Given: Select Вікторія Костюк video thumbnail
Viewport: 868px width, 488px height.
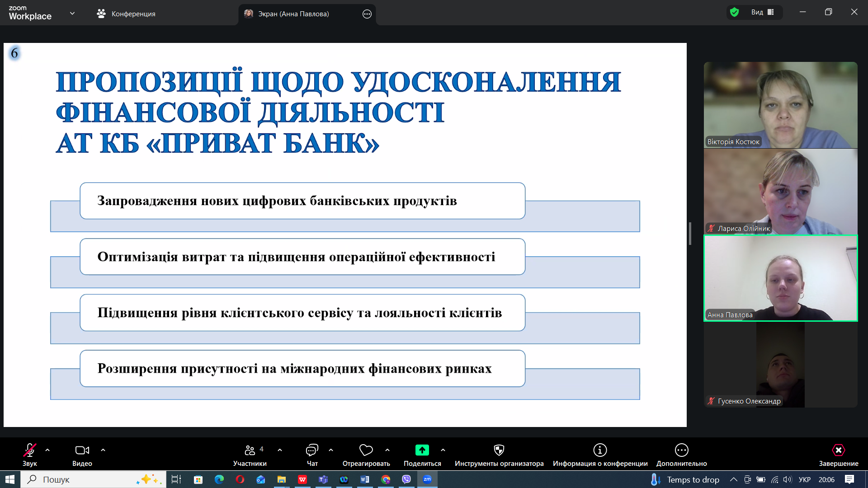Looking at the screenshot, I should [x=780, y=105].
